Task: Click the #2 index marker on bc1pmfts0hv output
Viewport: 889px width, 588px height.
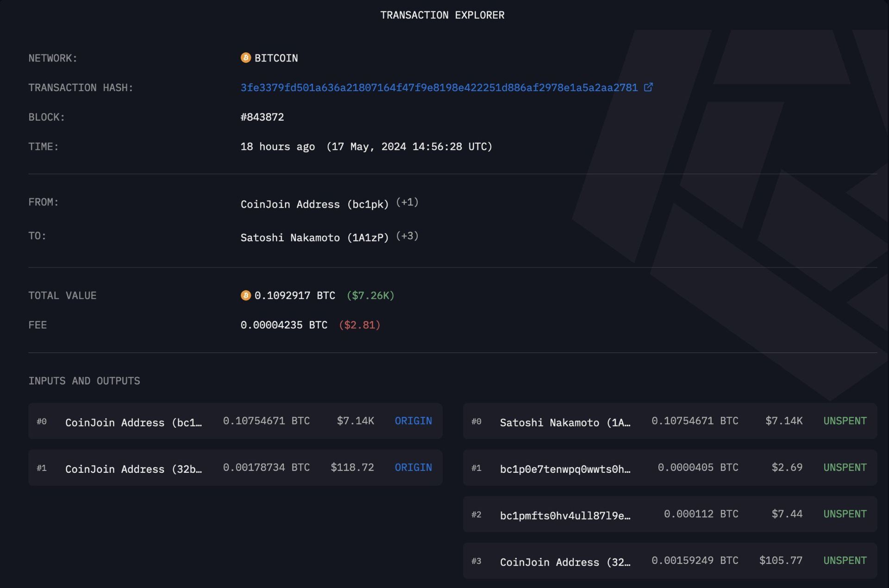Action: (476, 514)
